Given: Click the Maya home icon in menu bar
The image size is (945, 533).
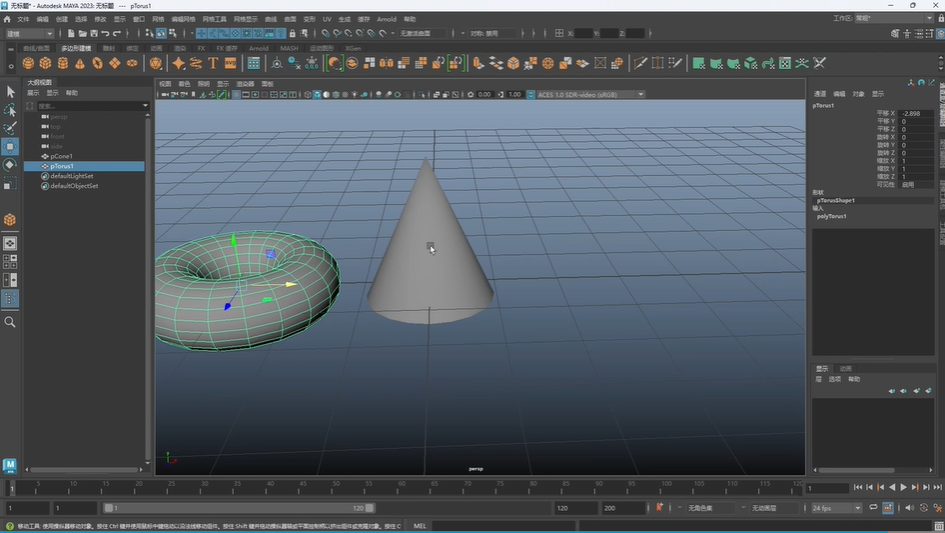Looking at the screenshot, I should pos(7,19).
